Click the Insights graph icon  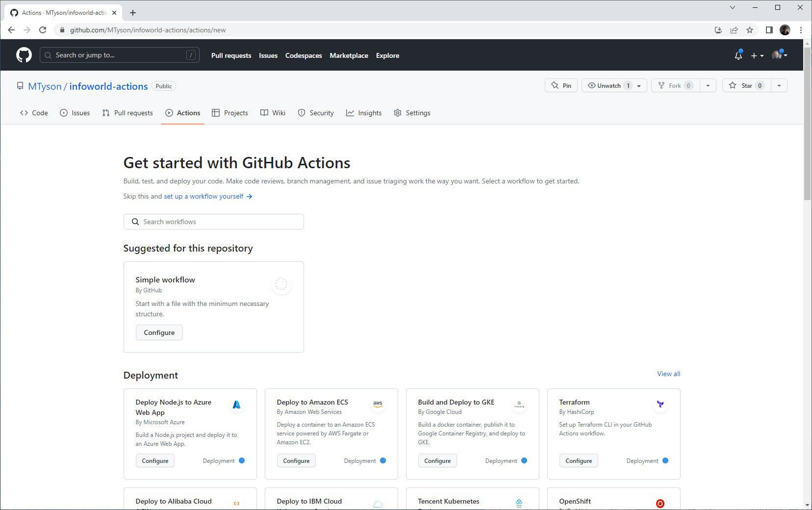pos(350,113)
